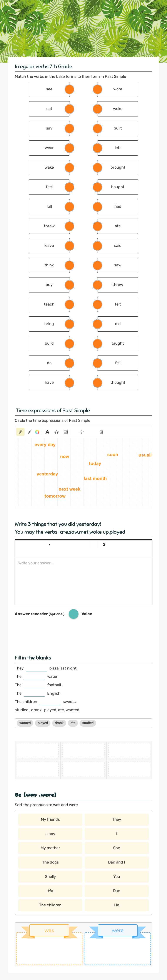Open the formatting dropdown above the answer box
This screenshot has width=167, height=980.
tap(49, 546)
